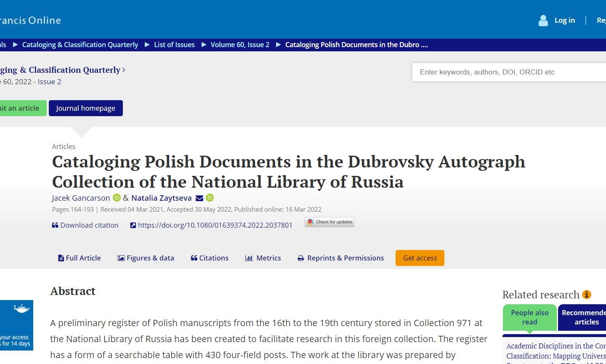The image size is (606, 364).
Task: Select the People also read tab
Action: coord(530,317)
